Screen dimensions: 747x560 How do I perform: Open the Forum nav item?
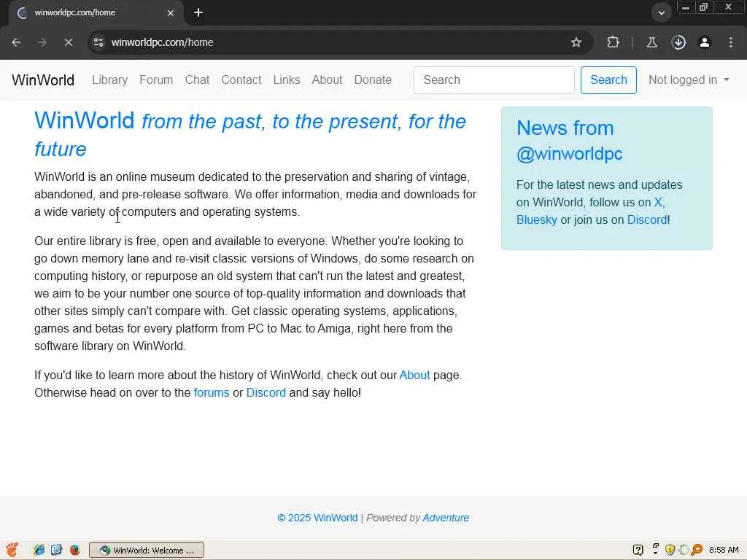(156, 80)
